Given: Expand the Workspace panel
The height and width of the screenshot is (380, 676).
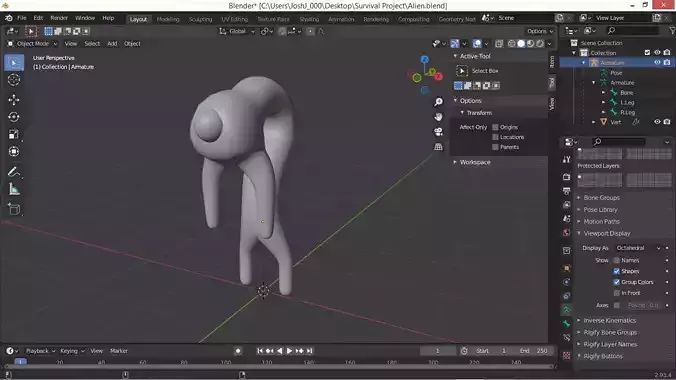Looking at the screenshot, I should click(x=474, y=162).
